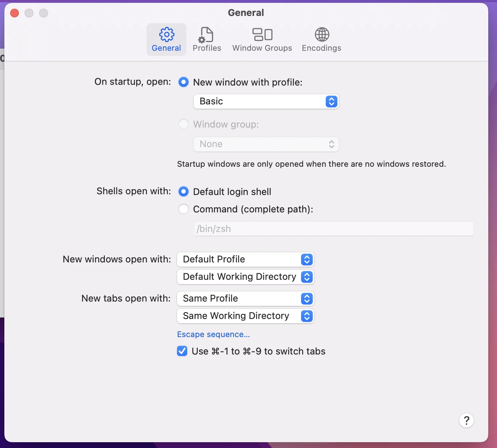Image resolution: width=497 pixels, height=448 pixels.
Task: Expand the Default Working Directory dropdown
Action: coord(245,277)
